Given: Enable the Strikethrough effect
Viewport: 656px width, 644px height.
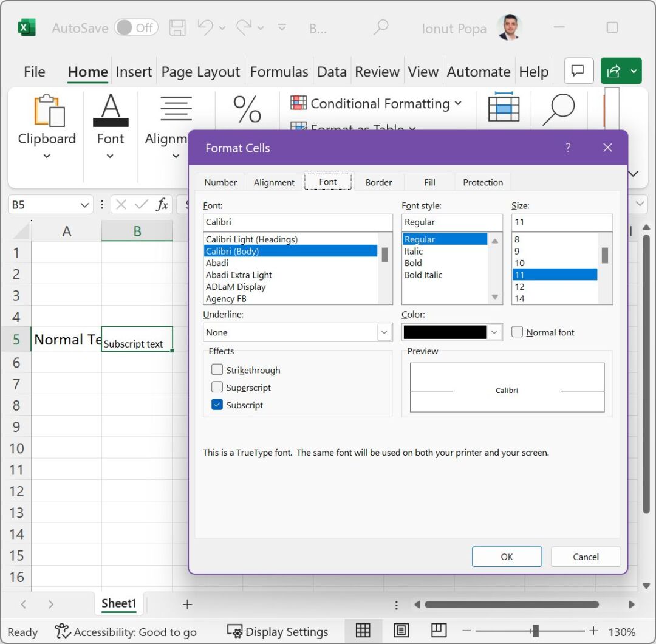Looking at the screenshot, I should coord(217,369).
